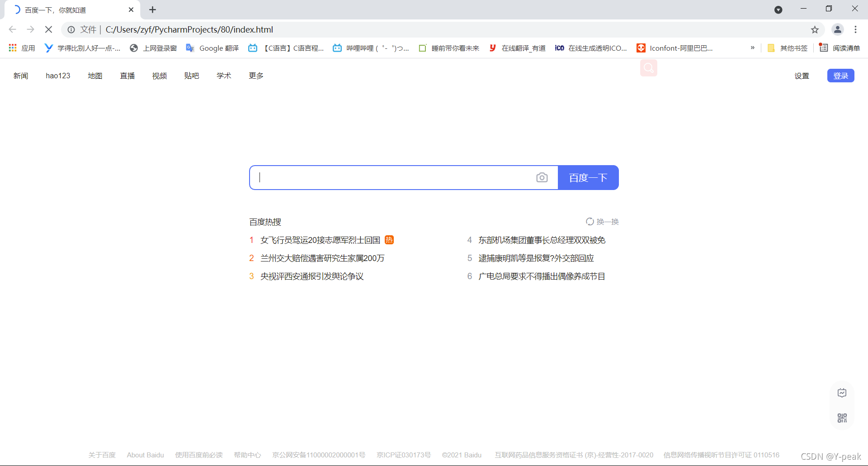Click the feedback checklist icon at right
Viewport: 868px width, 466px height.
pos(842,393)
